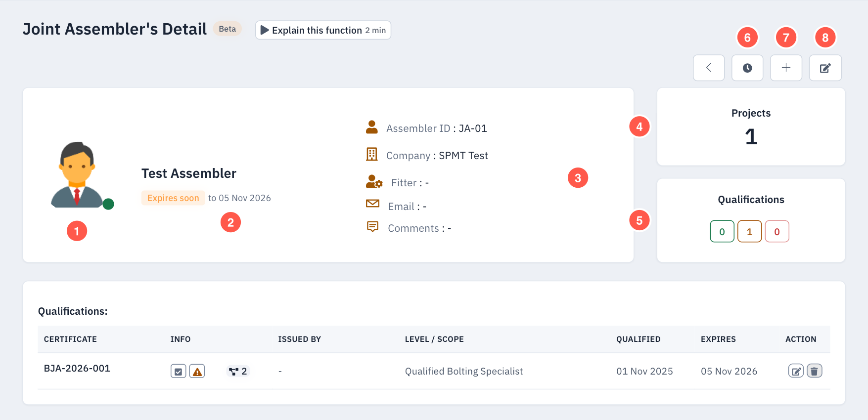Click the QUALIFIED column header
868x420 pixels.
point(638,339)
